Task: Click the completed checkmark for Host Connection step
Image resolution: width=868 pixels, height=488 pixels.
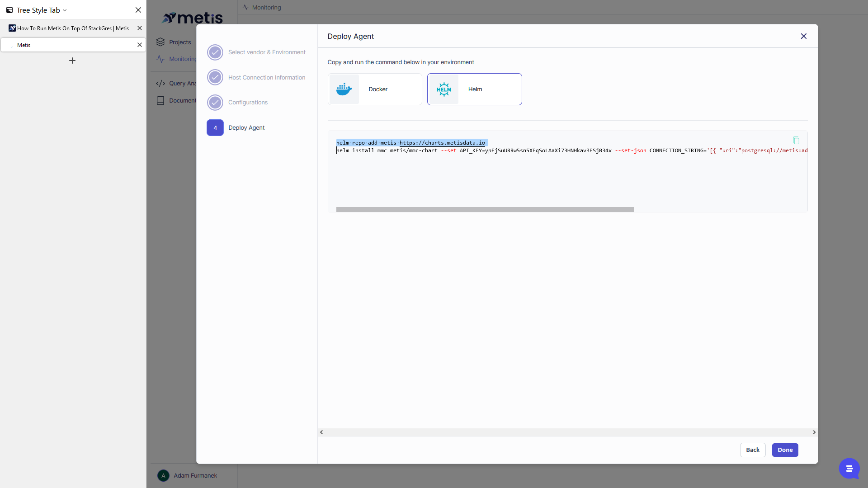Action: (215, 77)
